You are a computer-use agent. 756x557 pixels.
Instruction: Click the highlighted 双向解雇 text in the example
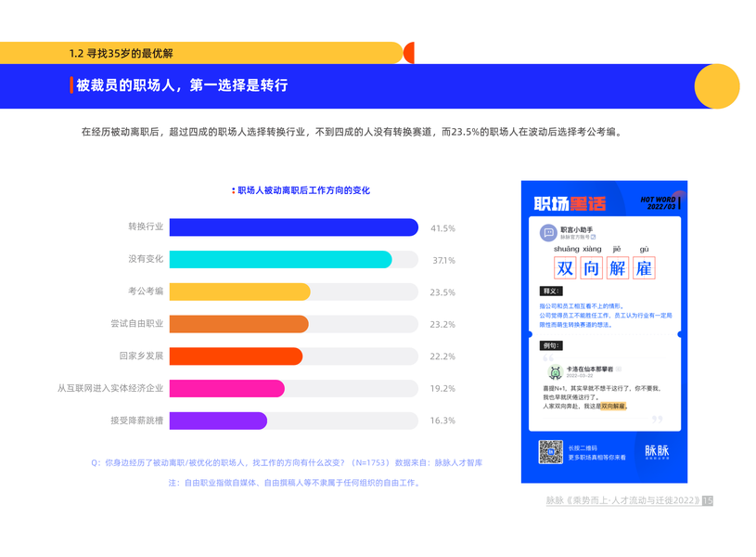(x=613, y=406)
